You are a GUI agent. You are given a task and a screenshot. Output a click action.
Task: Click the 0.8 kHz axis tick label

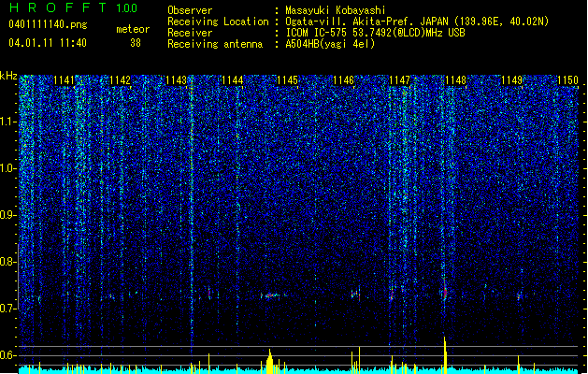[x=8, y=262]
